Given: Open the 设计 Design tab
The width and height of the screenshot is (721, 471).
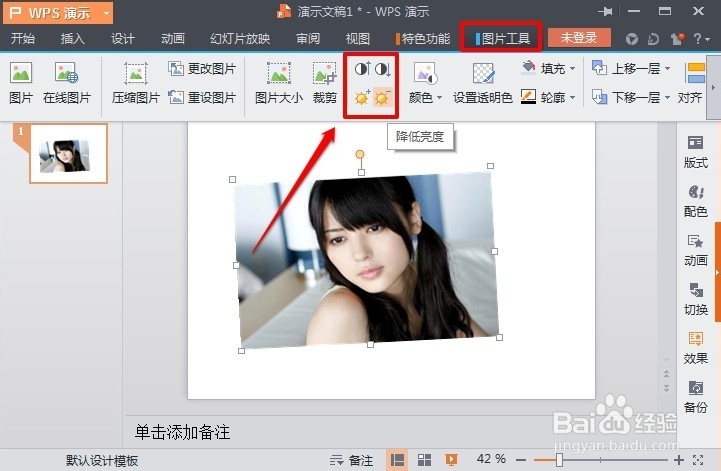Looking at the screenshot, I should [123, 39].
